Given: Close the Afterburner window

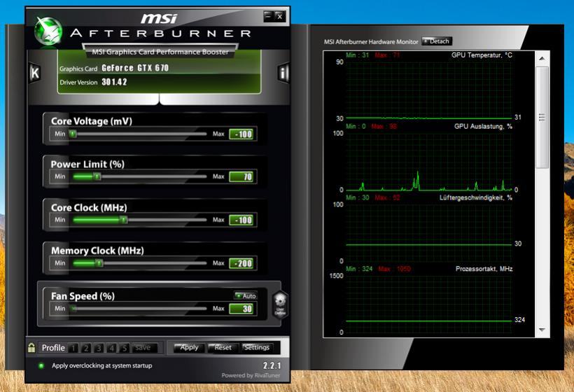Looking at the screenshot, I should pyautogui.click(x=279, y=16).
